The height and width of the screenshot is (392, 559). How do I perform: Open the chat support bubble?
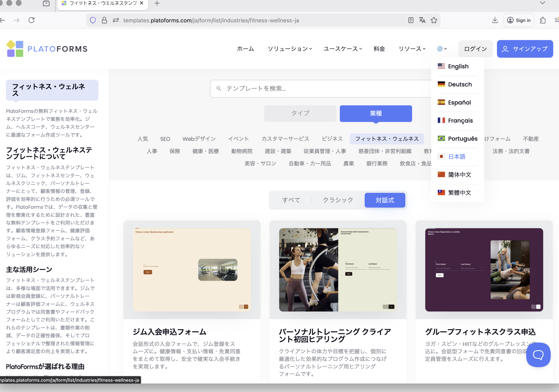[538, 354]
